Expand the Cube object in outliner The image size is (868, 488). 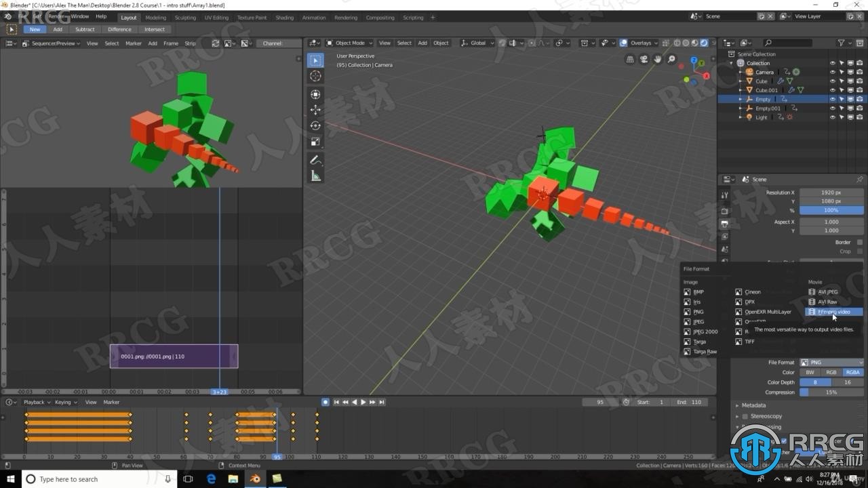[741, 81]
